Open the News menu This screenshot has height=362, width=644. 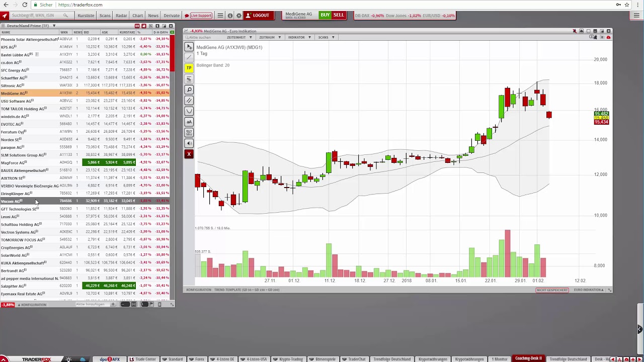pos(153,16)
